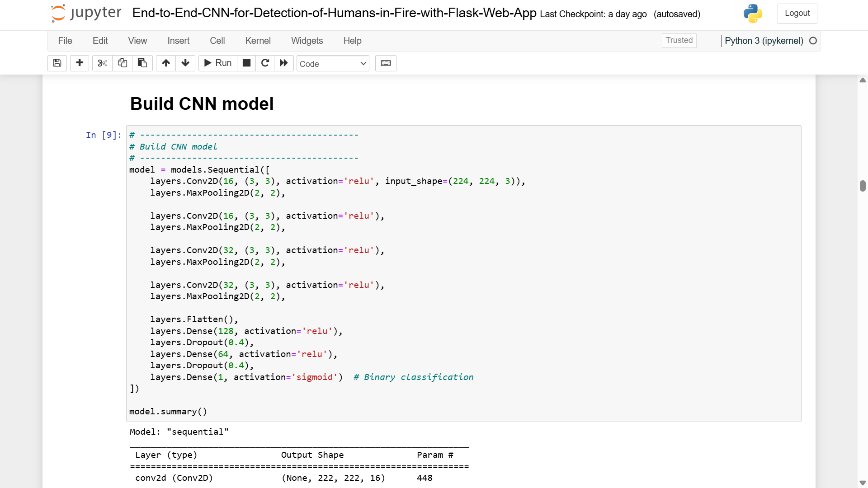
Task: Restart the kernel icon
Action: coord(265,63)
